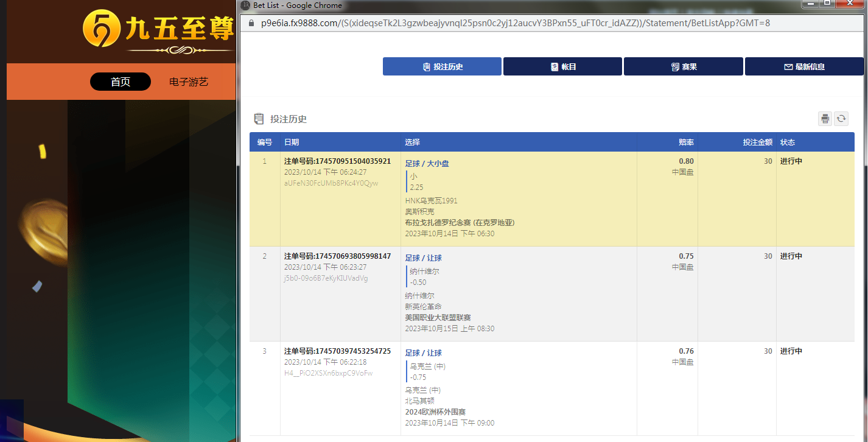Click the printer icon in bet history
Viewport: 868px width, 442px height.
click(x=825, y=119)
